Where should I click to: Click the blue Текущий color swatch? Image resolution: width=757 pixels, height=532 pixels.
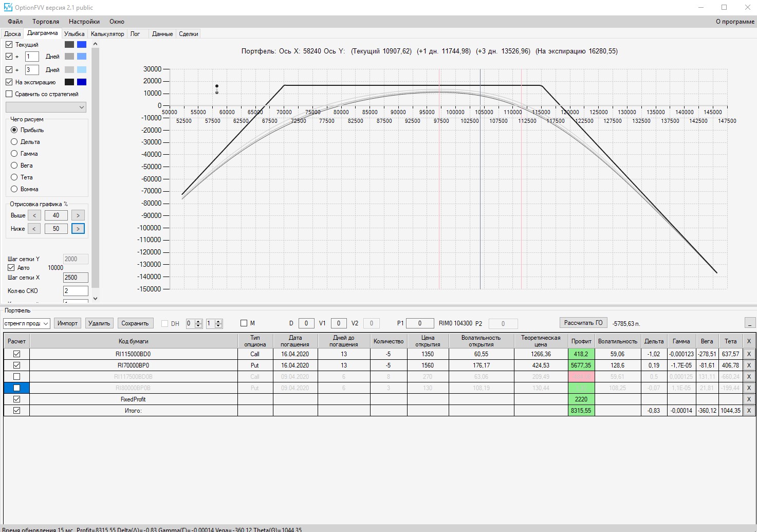82,45
